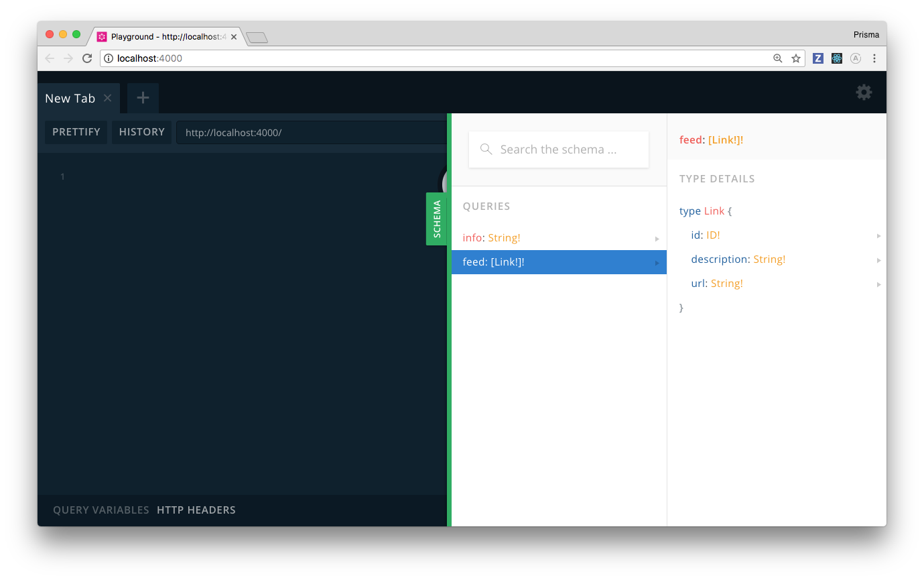
Task: Click the schema search magnifier icon
Action: 486,149
